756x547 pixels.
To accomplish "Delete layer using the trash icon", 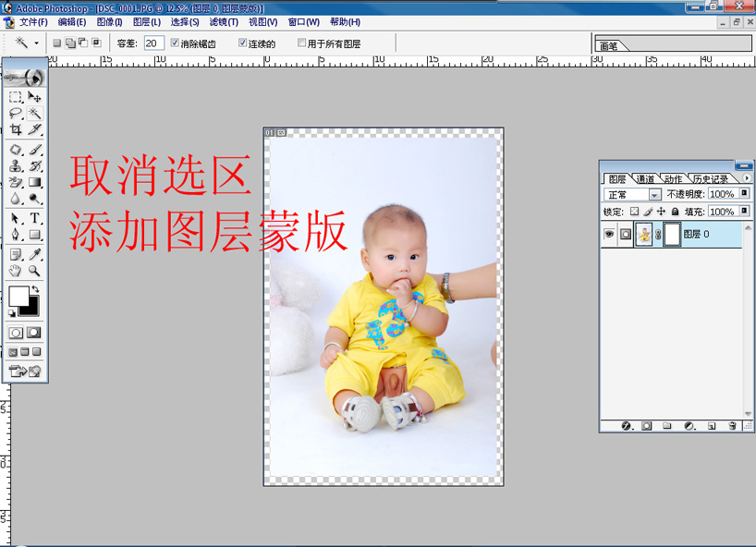I will [x=732, y=426].
